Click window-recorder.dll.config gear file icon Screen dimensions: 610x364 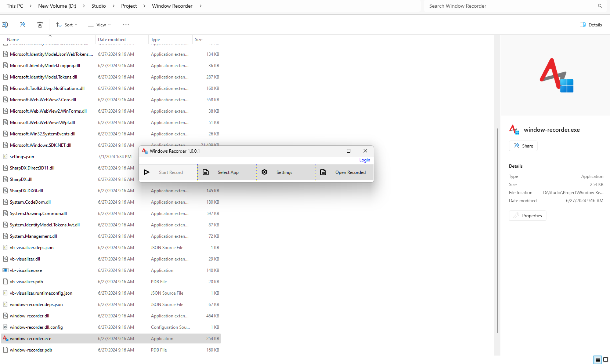(6, 327)
